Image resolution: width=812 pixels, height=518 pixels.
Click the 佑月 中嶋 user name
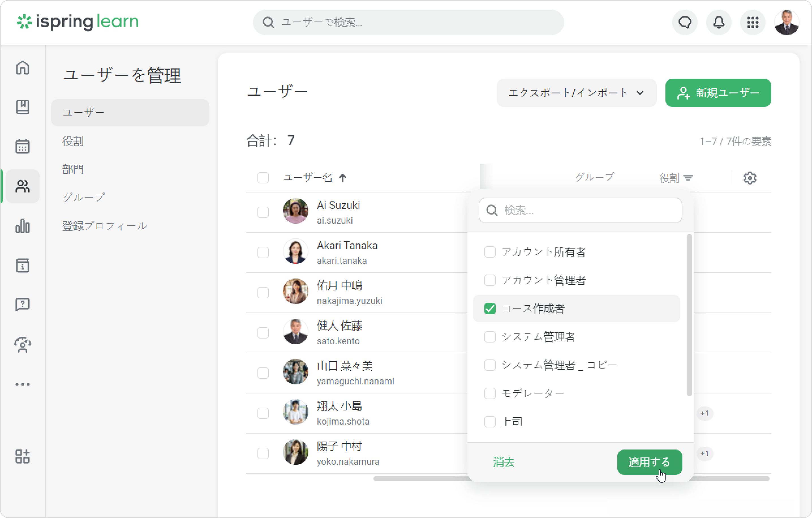click(339, 286)
